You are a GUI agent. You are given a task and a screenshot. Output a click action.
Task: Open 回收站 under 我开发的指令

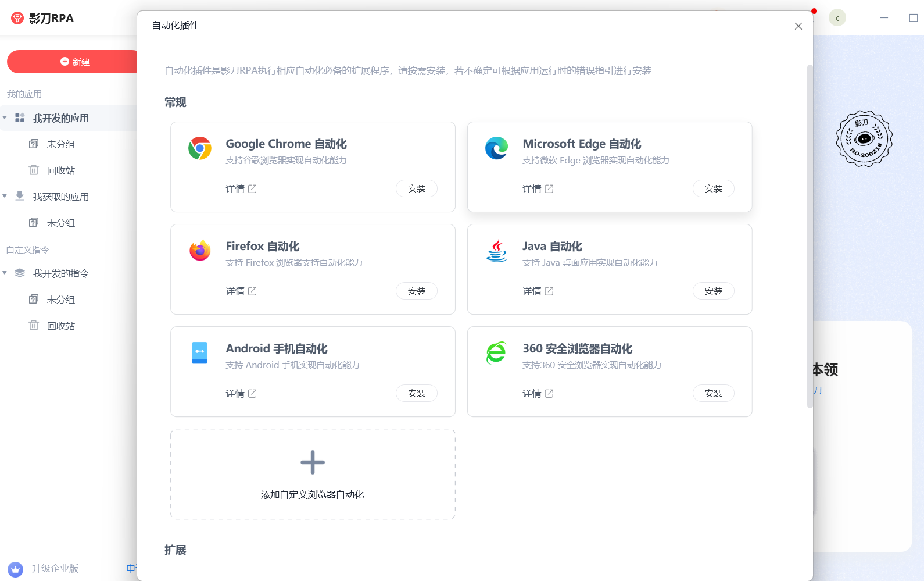tap(61, 326)
